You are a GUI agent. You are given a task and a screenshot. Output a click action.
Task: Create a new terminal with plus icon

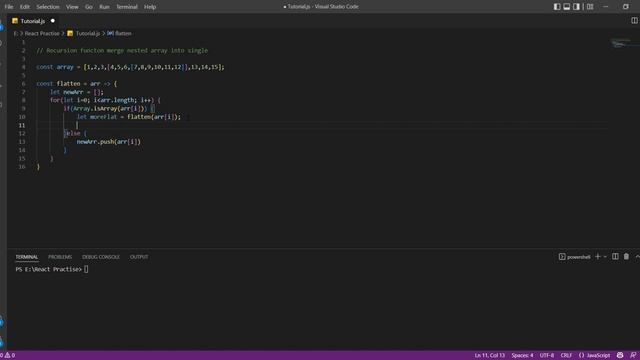click(598, 257)
